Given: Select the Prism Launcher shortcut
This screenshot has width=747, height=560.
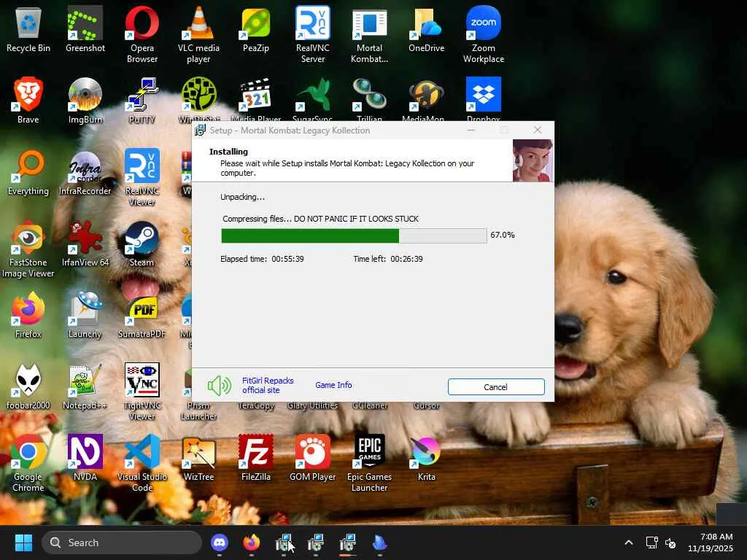Looking at the screenshot, I should [x=198, y=411].
